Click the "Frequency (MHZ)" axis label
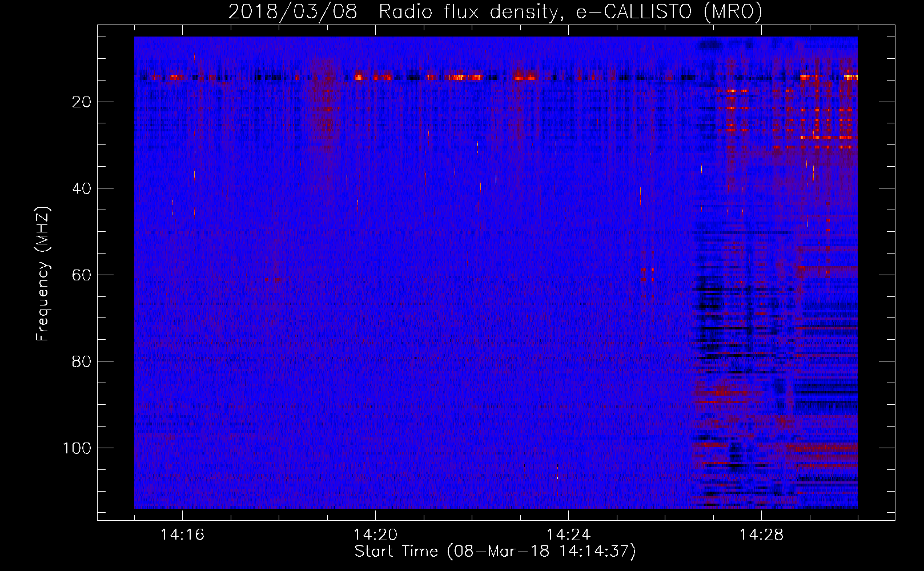The image size is (924, 571). coord(43,274)
